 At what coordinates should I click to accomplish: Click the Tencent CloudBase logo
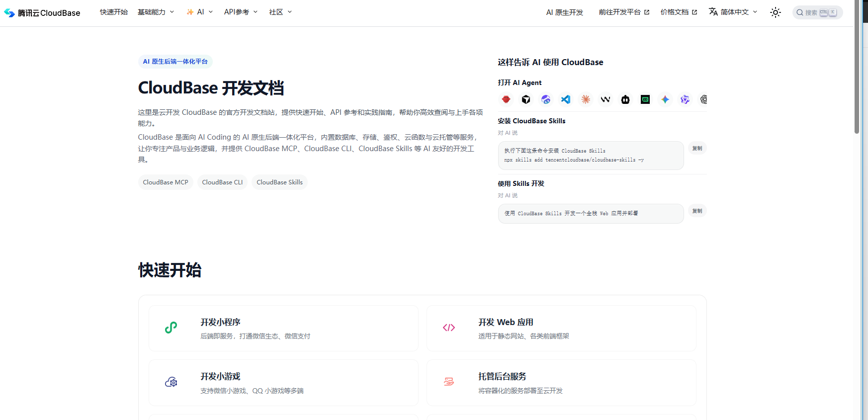pos(42,12)
